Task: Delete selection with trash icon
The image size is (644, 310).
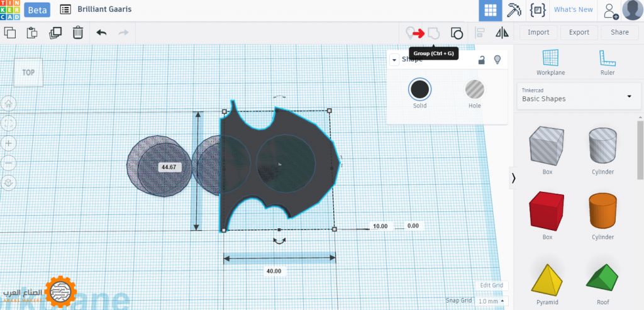Action: [x=78, y=33]
